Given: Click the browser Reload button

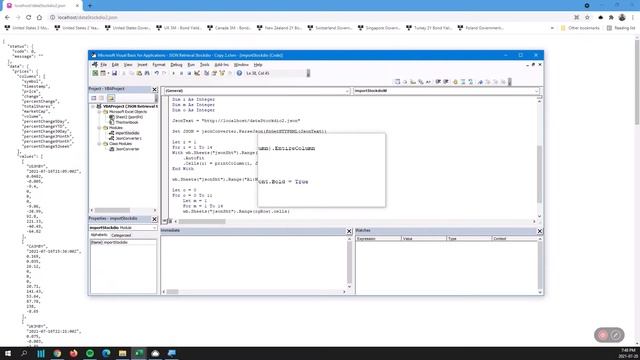Looking at the screenshot, I should (29, 18).
